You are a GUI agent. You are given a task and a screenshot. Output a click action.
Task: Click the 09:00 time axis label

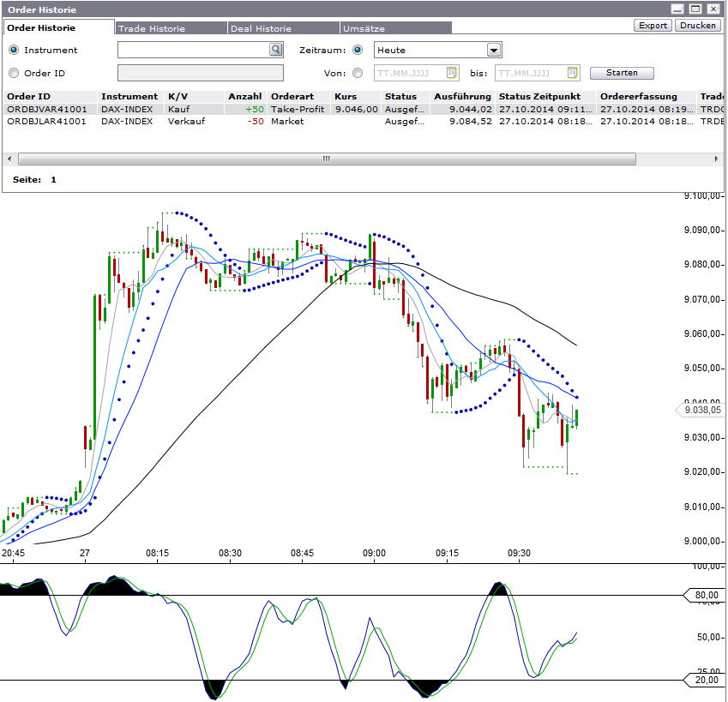pyautogui.click(x=374, y=553)
